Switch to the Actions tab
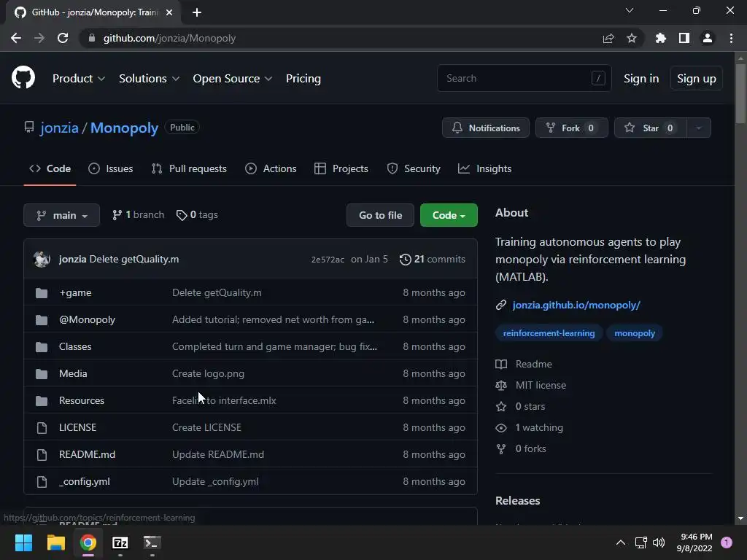Viewport: 747px width, 560px height. pyautogui.click(x=271, y=168)
